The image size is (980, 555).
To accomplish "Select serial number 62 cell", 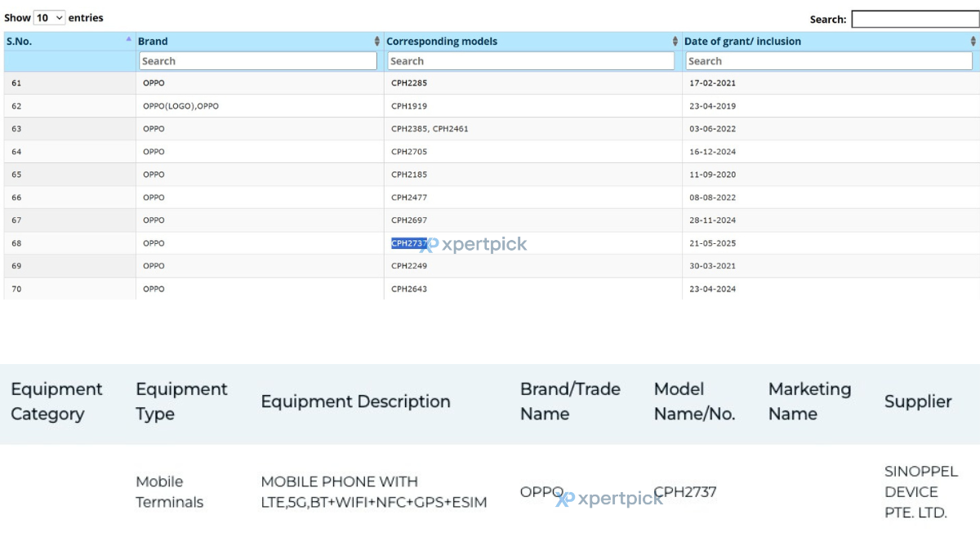I will (70, 106).
